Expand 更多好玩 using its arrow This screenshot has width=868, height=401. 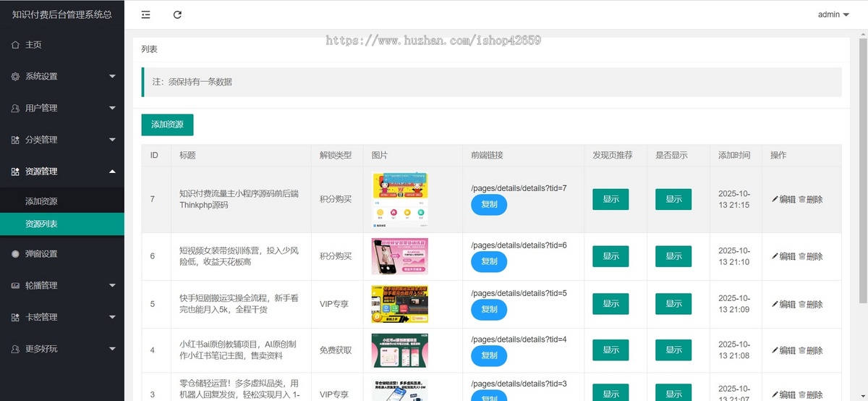pos(112,349)
